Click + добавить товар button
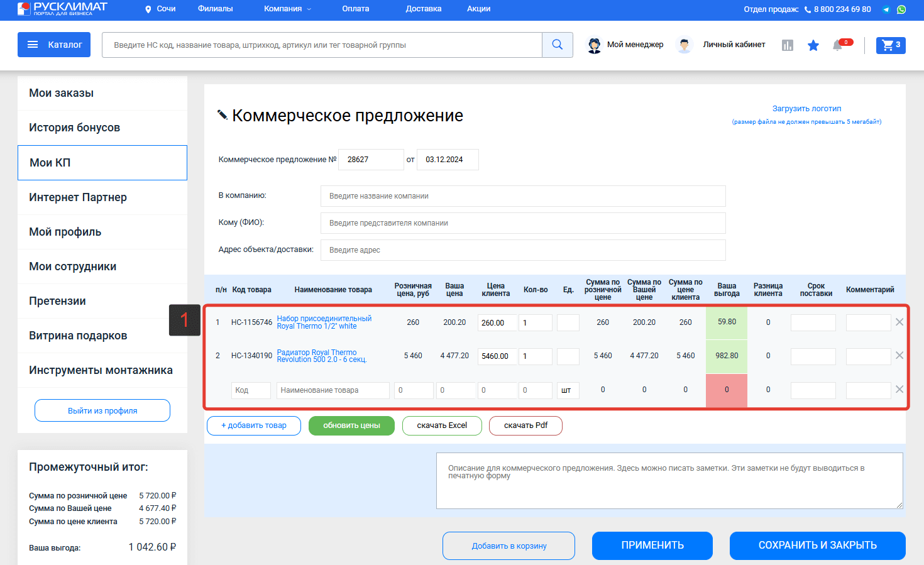This screenshot has width=924, height=565. (x=254, y=425)
